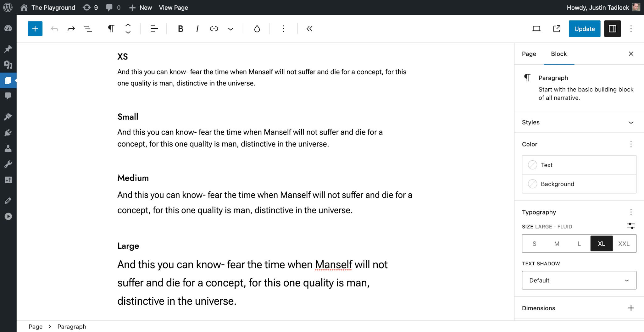Apply italic formatting
Image resolution: width=644 pixels, height=332 pixels.
[197, 29]
